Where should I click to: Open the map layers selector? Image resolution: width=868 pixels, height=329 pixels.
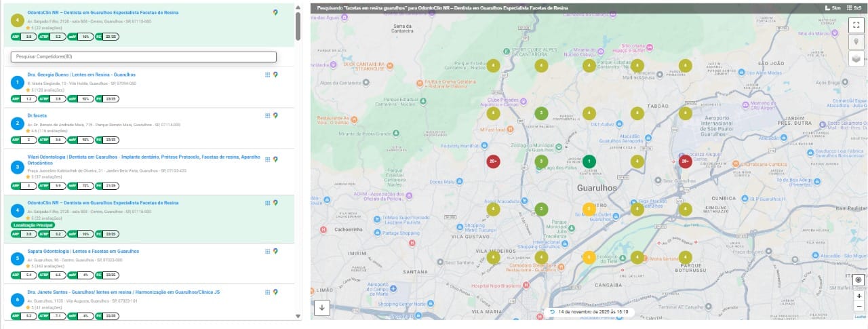[857, 58]
